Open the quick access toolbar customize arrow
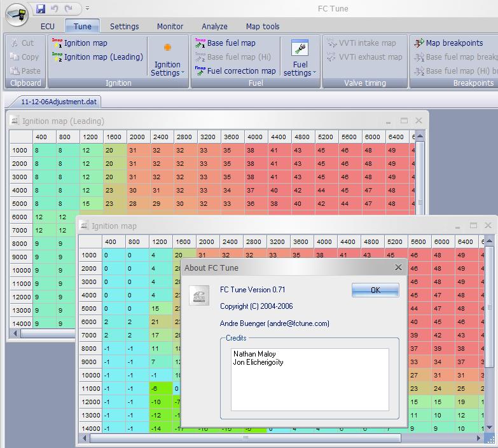Screen dimensions: 498x448 click(87, 8)
